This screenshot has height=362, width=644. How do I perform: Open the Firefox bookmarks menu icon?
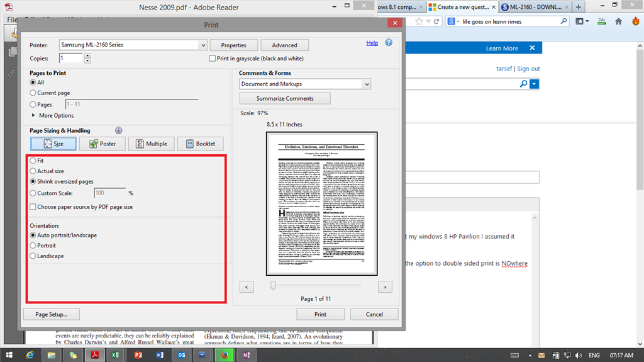(582, 21)
